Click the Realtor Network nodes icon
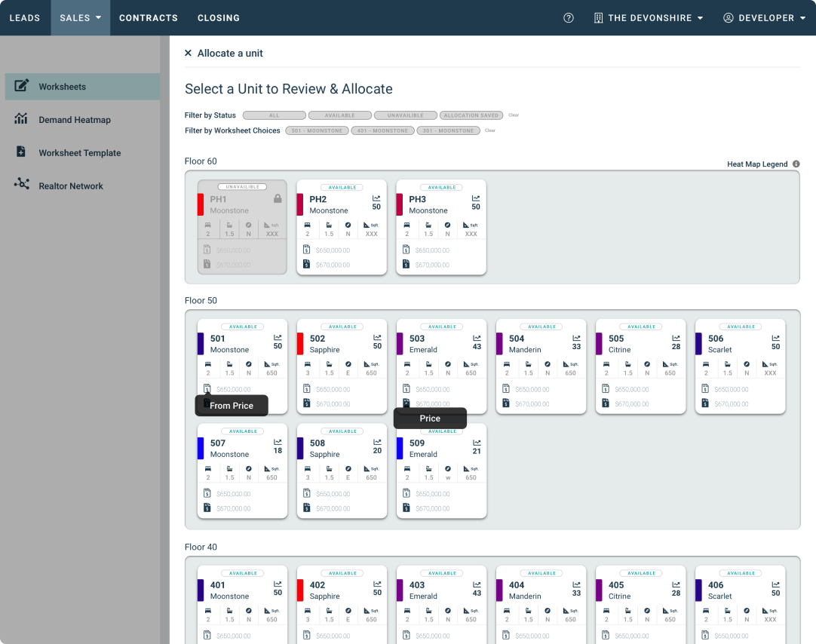This screenshot has height=644, width=816. click(x=21, y=184)
